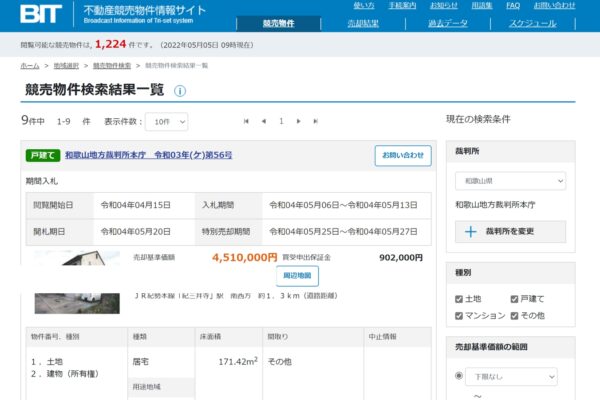Switch to the 売却結果 tab
Viewport: 600px width, 400px height.
click(x=363, y=23)
